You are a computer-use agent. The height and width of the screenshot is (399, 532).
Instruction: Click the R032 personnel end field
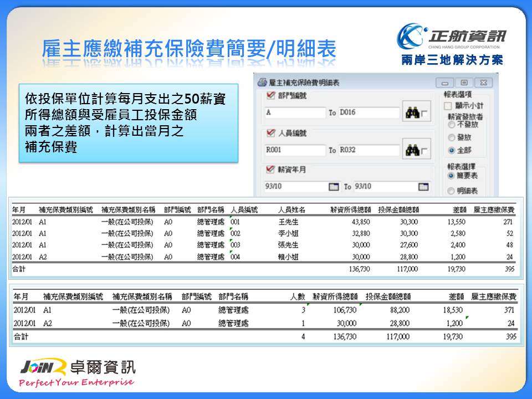(369, 150)
